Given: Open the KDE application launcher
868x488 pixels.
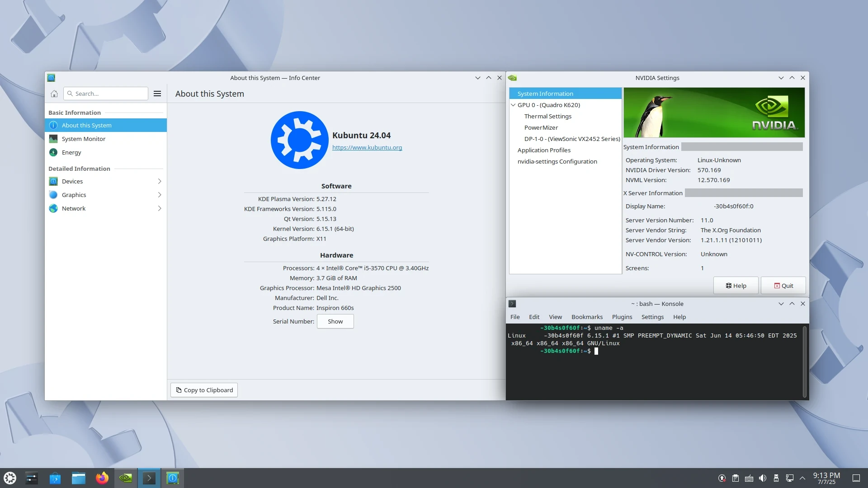Looking at the screenshot, I should pos(10,478).
